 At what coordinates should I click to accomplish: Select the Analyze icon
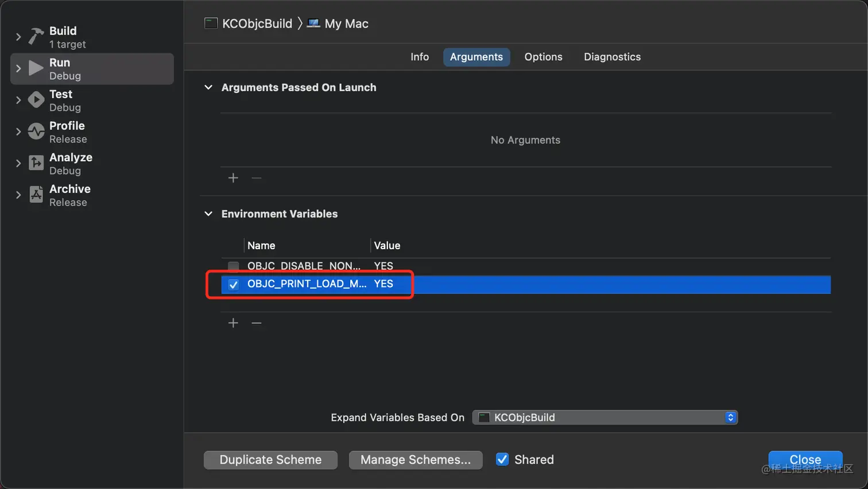pos(36,163)
